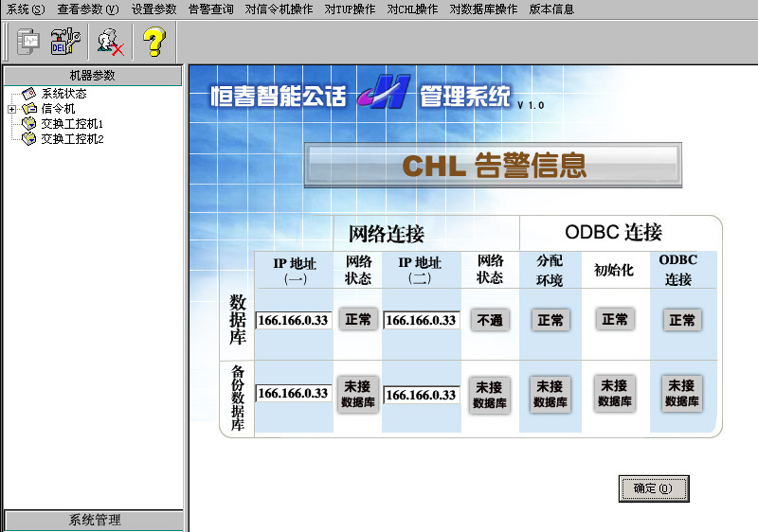Select 交换工控机2 in the tree

pos(72,139)
